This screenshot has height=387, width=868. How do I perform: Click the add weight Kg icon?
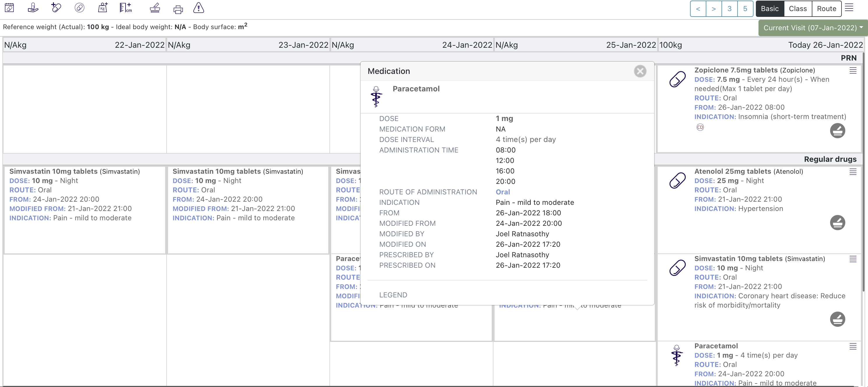coord(103,8)
